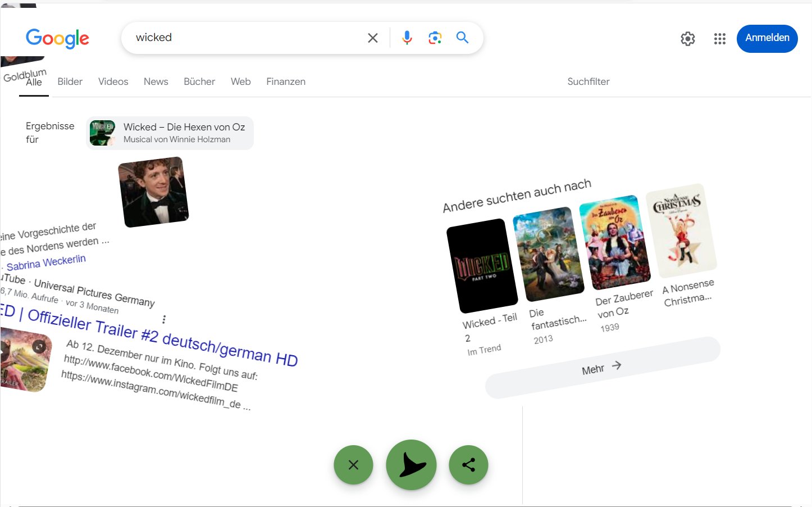Viewport: 812px width, 507px height.
Task: Open the three-dot menu of the YouTube result
Action: coord(164,319)
